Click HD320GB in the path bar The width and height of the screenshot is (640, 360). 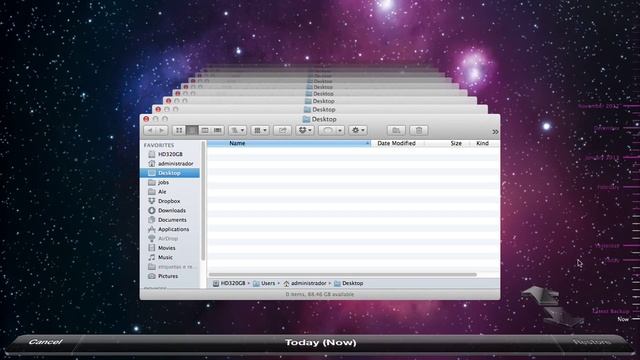point(229,283)
